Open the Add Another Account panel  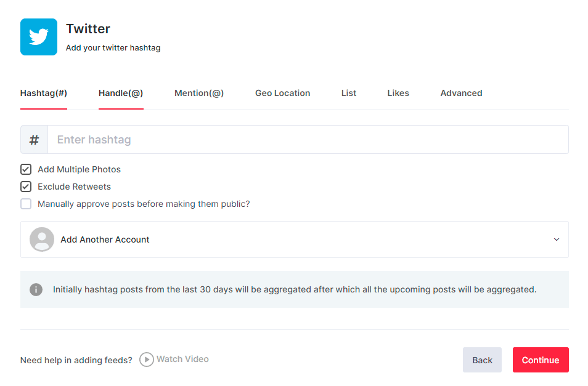(x=105, y=239)
